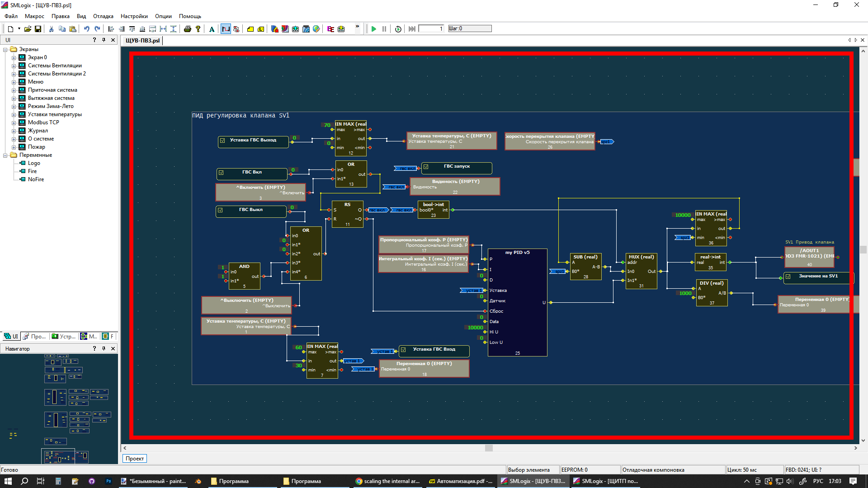Click the Проект button at the bottom
This screenshot has width=868, height=488.
(x=134, y=458)
